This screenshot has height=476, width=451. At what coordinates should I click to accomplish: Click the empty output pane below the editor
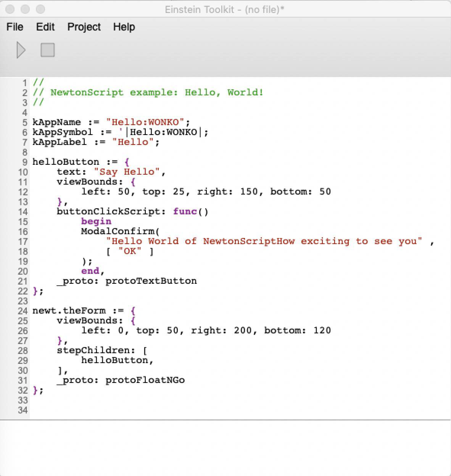[x=225, y=448]
